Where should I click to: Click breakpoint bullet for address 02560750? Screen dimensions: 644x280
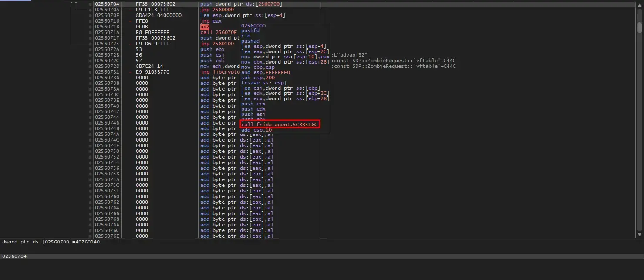pos(90,152)
